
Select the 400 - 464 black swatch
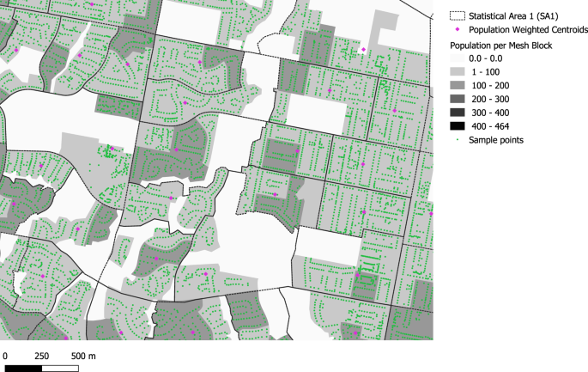point(458,126)
